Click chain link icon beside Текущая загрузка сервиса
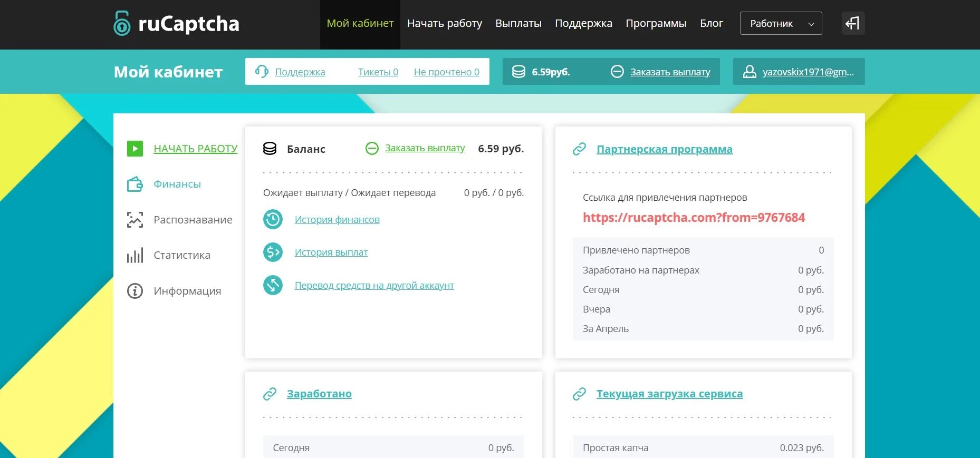 point(579,394)
